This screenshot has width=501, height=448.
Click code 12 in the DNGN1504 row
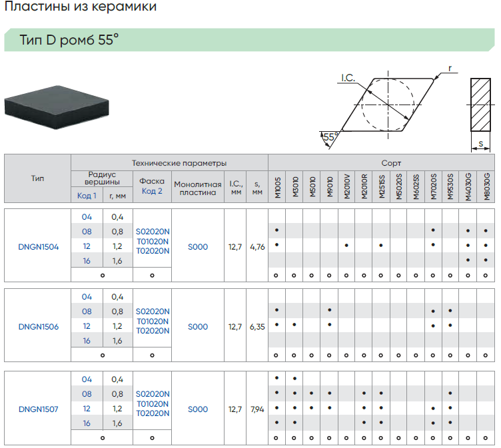[x=87, y=246]
